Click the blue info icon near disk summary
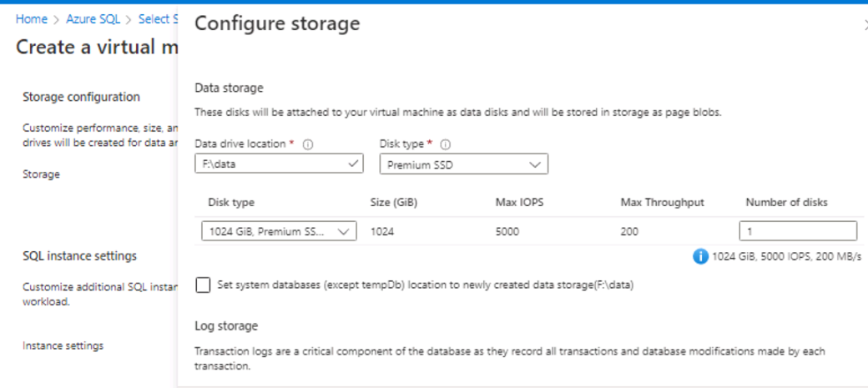The height and width of the screenshot is (388, 868). 700,256
